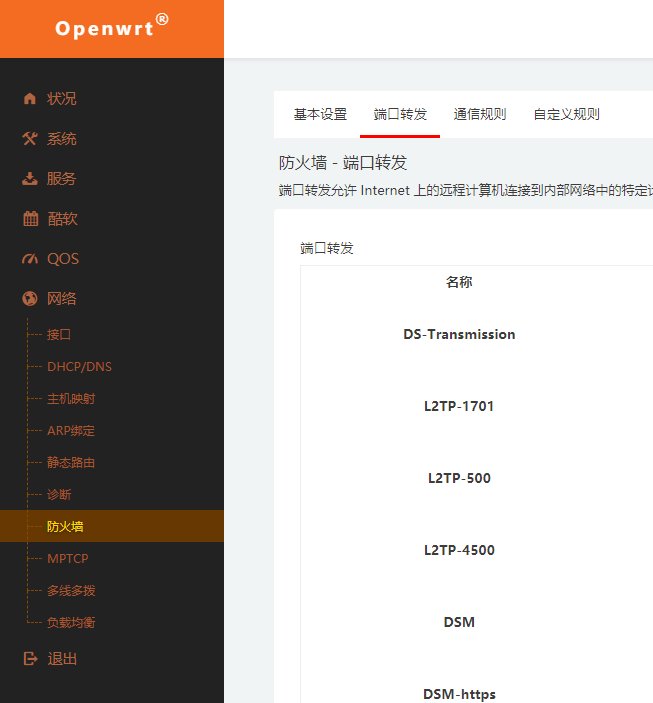653x703 pixels.
Task: Switch to the 通信规则 tab
Action: tap(480, 114)
